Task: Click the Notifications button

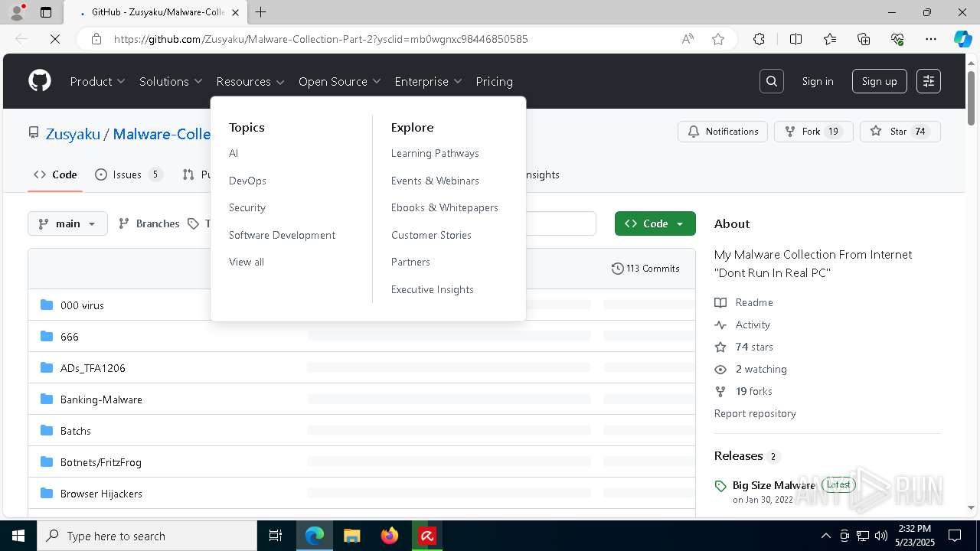Action: pos(723,132)
